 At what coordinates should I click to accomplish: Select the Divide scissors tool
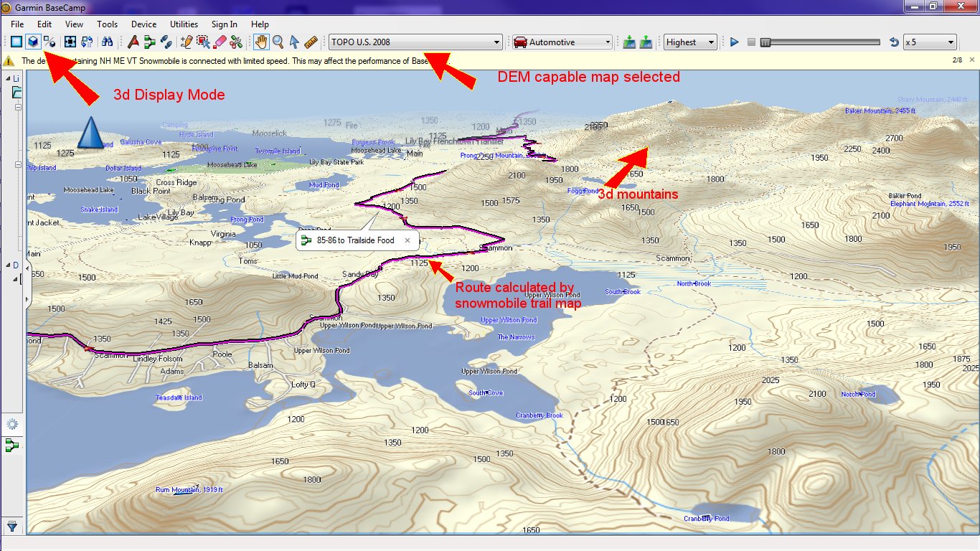tap(237, 42)
